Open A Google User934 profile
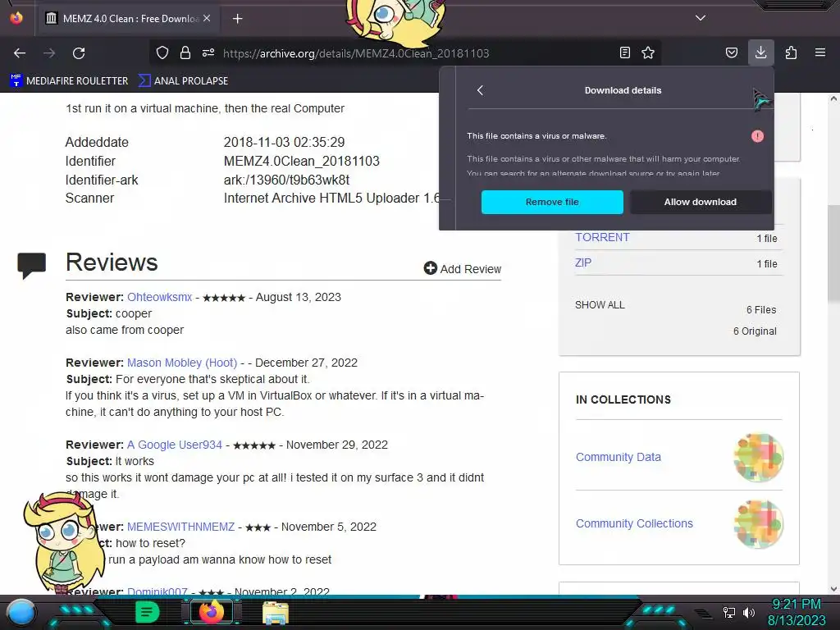The height and width of the screenshot is (630, 840). 174,445
